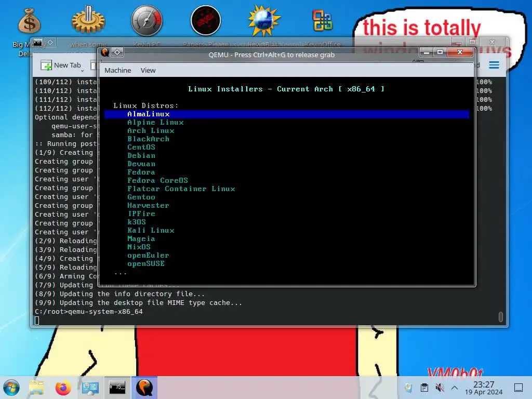Maximize the QEMU window

tap(440, 52)
